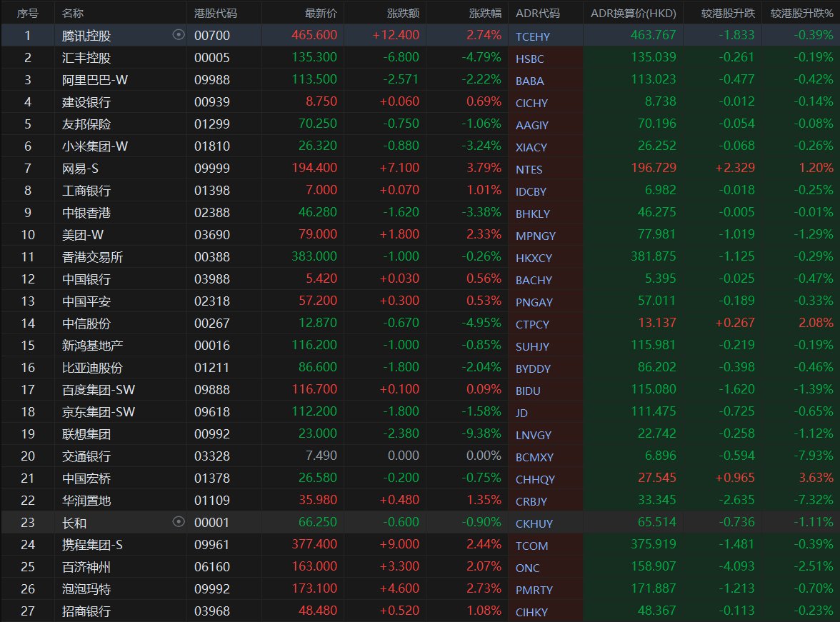Click the circle icon beside 长和
This screenshot has width=840, height=622.
click(179, 521)
